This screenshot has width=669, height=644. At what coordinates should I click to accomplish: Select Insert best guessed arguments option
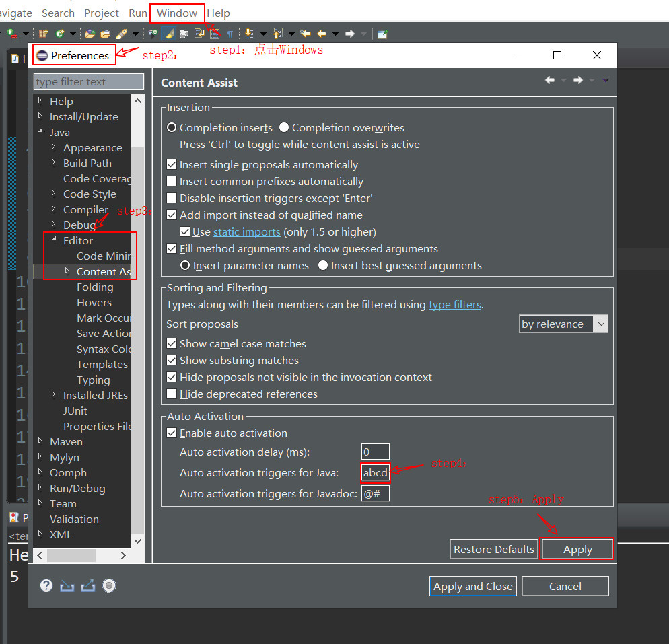(x=323, y=265)
